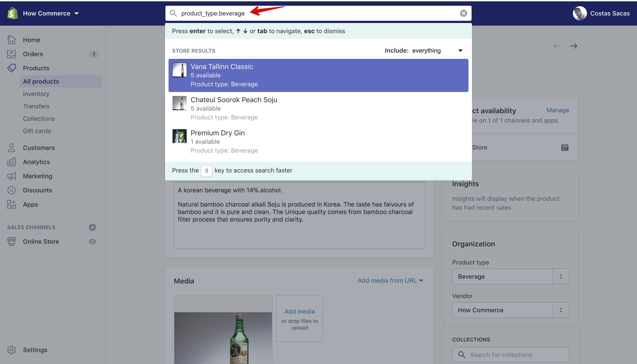Viewport: 637px width, 364px height.
Task: Go to Marketing section
Action: coord(38,176)
